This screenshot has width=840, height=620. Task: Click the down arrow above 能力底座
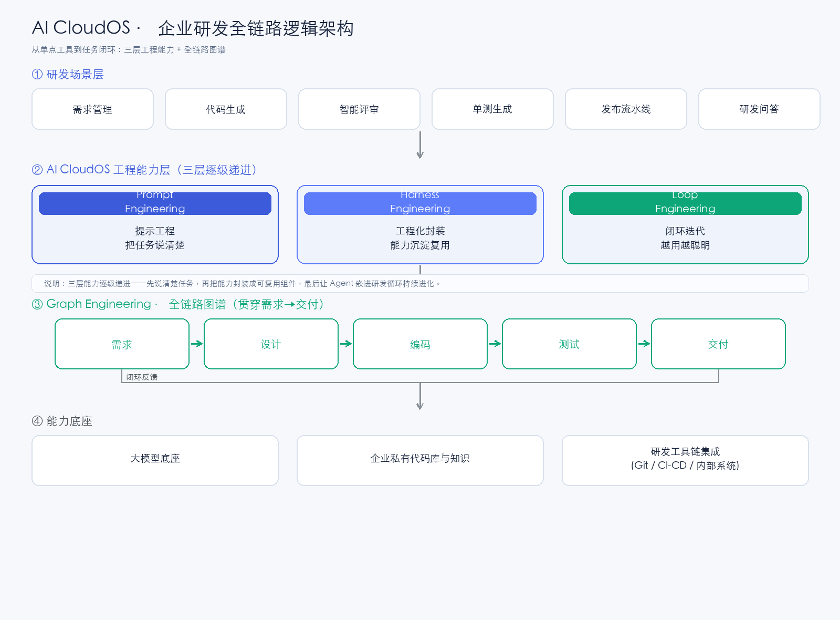[x=420, y=396]
